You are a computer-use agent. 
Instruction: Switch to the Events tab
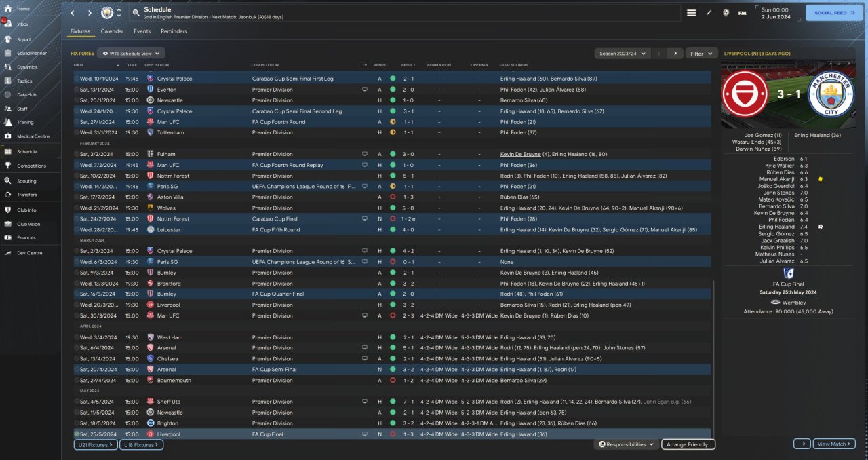coord(142,31)
